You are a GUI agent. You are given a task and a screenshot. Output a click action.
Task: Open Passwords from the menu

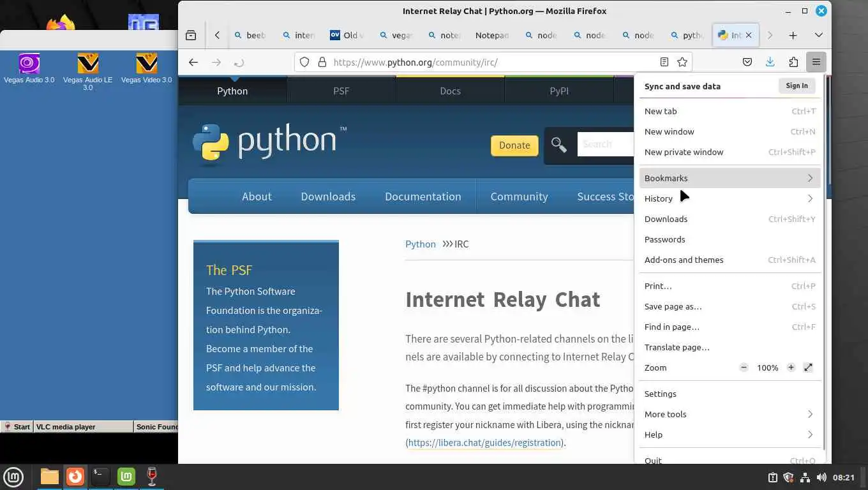pyautogui.click(x=730, y=239)
